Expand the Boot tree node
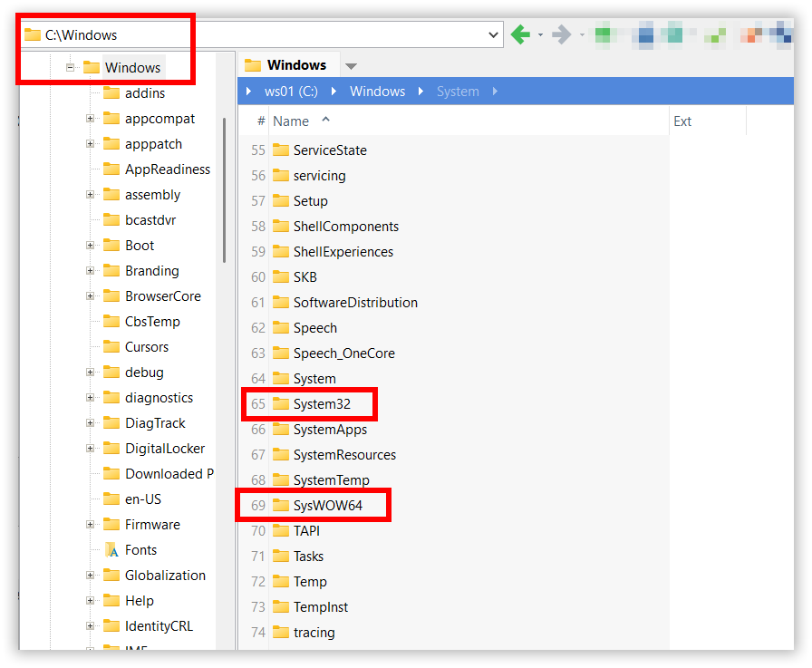The width and height of the screenshot is (812, 668). 90,246
